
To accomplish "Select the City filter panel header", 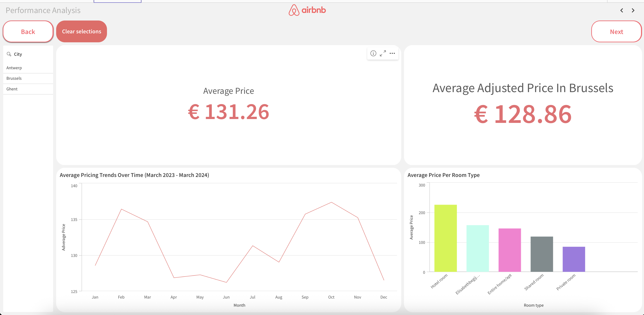I will coord(18,54).
